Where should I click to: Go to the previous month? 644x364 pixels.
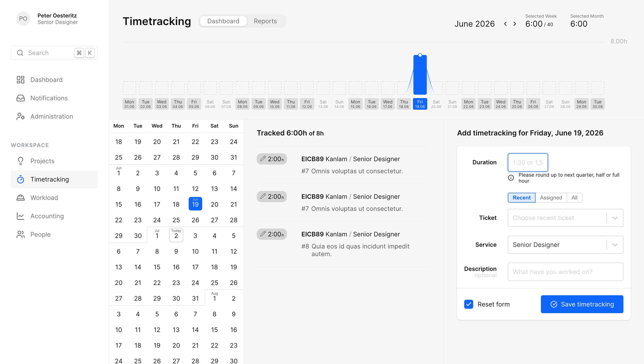point(506,24)
